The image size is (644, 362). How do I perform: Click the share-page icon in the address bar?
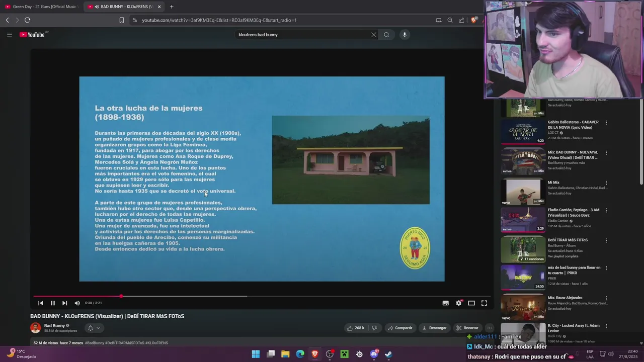(461, 20)
